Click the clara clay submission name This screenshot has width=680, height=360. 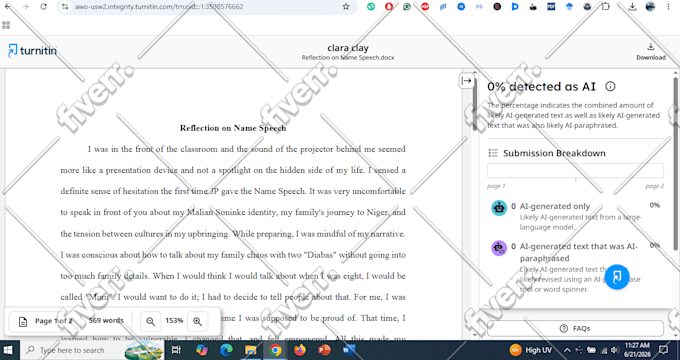(348, 48)
